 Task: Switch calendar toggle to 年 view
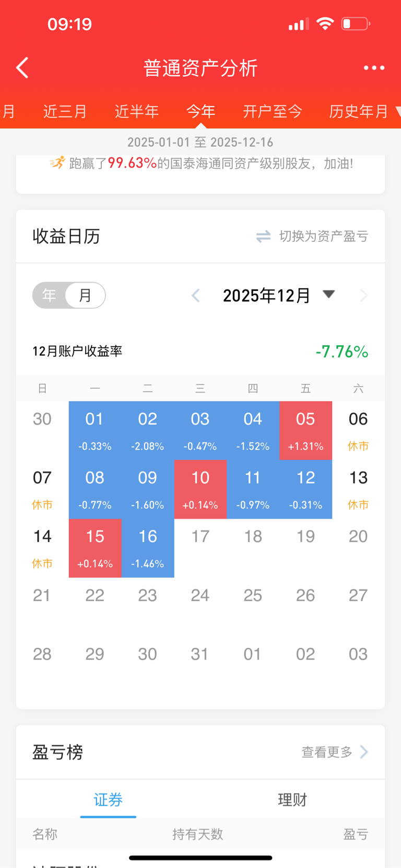point(49,296)
